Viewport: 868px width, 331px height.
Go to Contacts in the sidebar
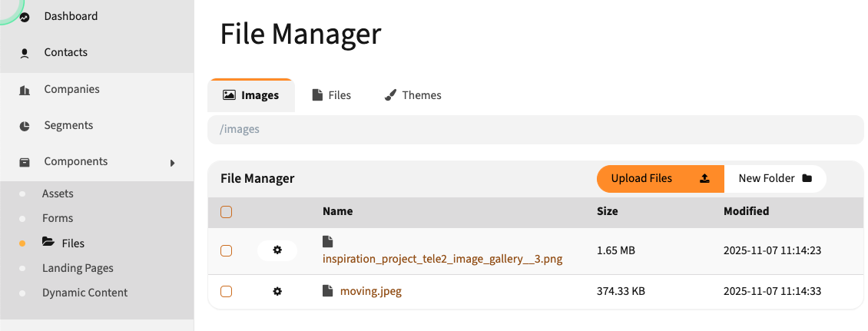point(97,52)
